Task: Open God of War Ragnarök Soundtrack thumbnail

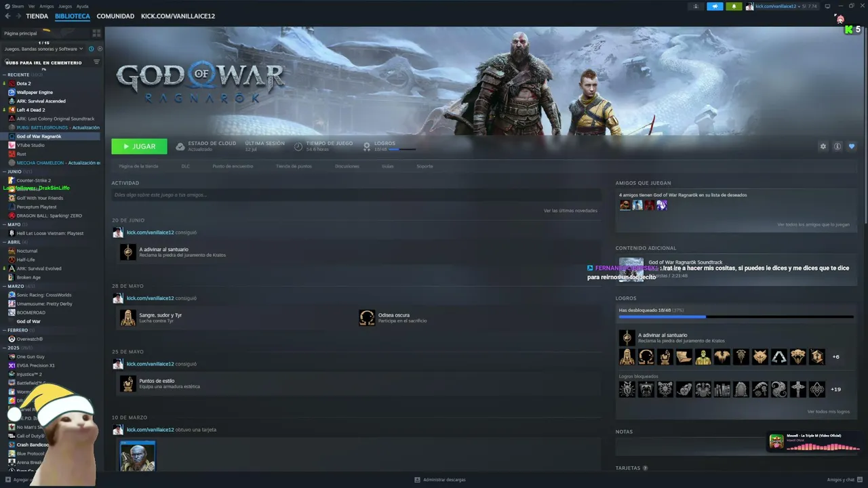Action: (x=631, y=268)
